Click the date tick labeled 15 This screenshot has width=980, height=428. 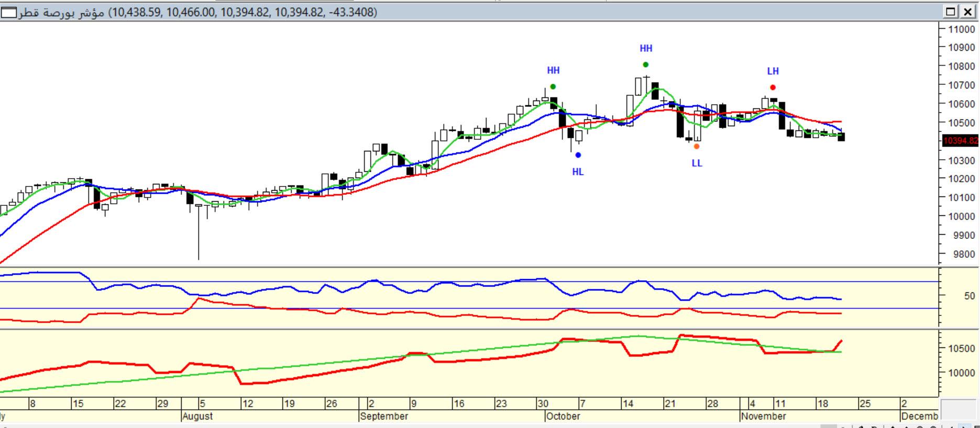[x=78, y=404]
